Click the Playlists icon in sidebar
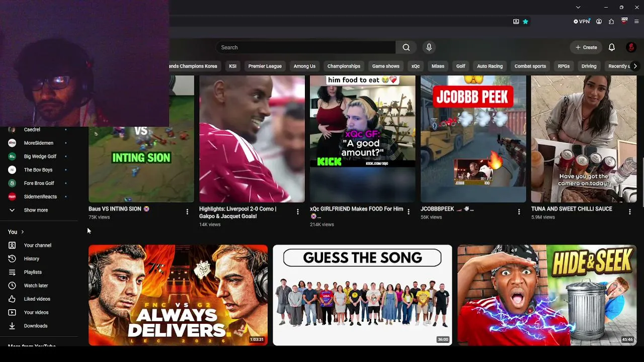The width and height of the screenshot is (644, 362). [x=12, y=272]
